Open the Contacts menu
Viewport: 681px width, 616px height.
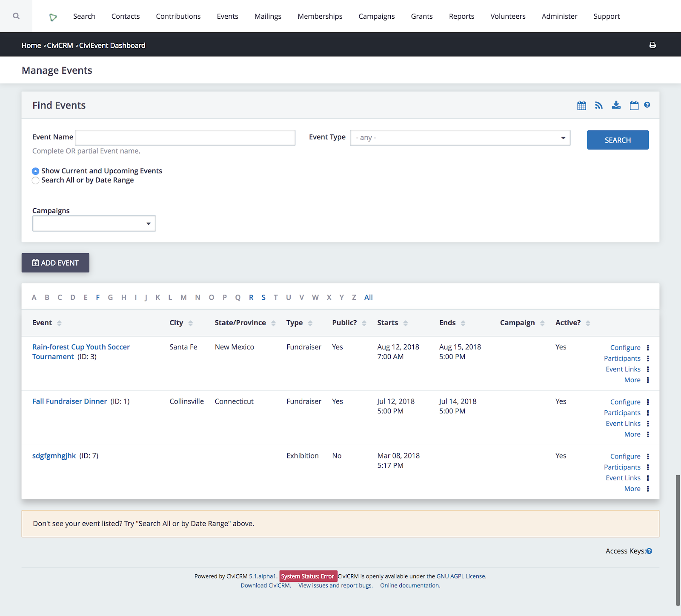126,16
